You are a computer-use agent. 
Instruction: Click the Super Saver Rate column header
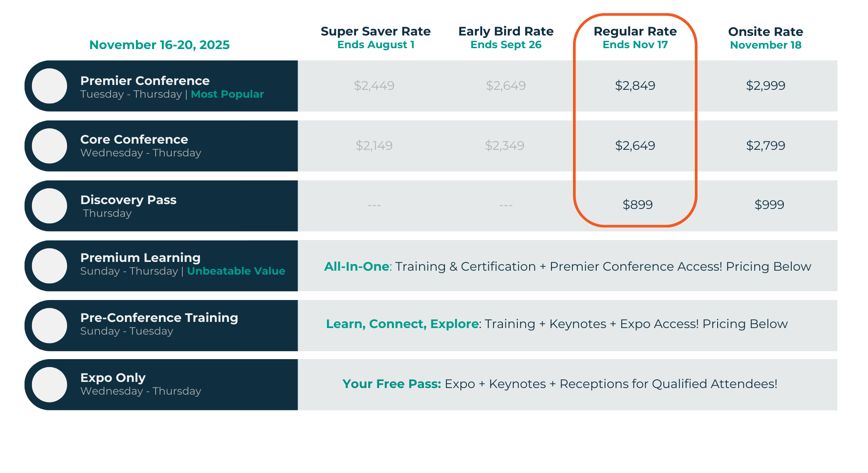click(375, 32)
